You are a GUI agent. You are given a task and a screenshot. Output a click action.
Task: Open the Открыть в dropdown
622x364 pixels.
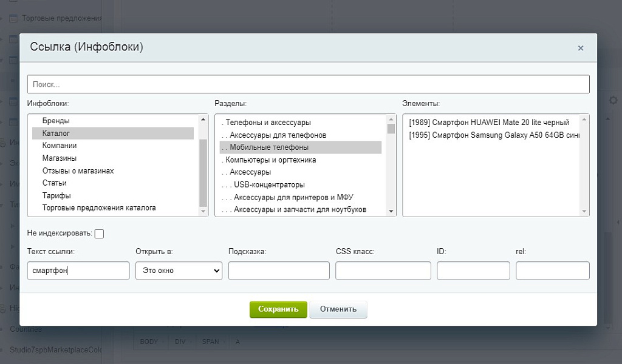pyautogui.click(x=178, y=270)
